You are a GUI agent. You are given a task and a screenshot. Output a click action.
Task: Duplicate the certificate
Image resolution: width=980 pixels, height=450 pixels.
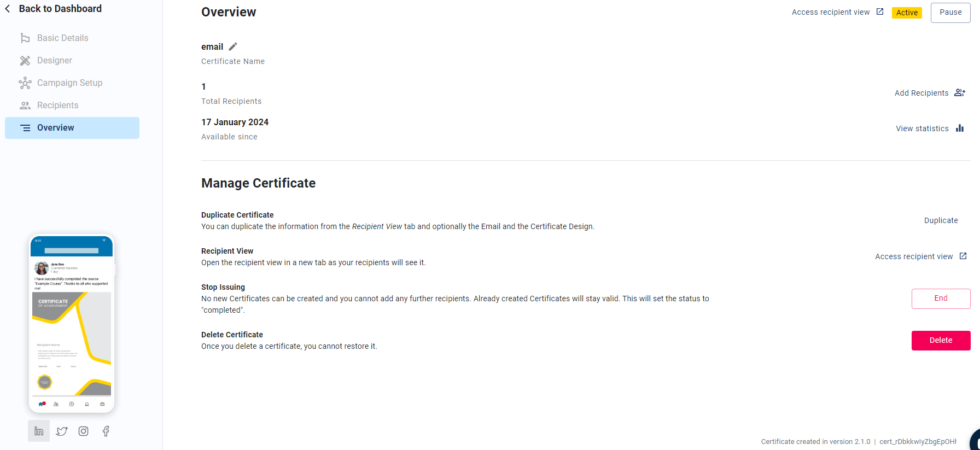(941, 220)
